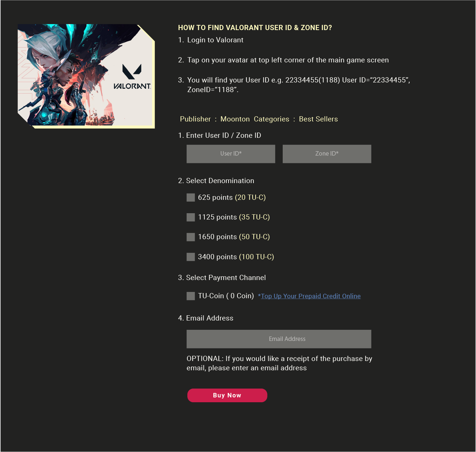Click the red Buy Now button

tap(227, 396)
